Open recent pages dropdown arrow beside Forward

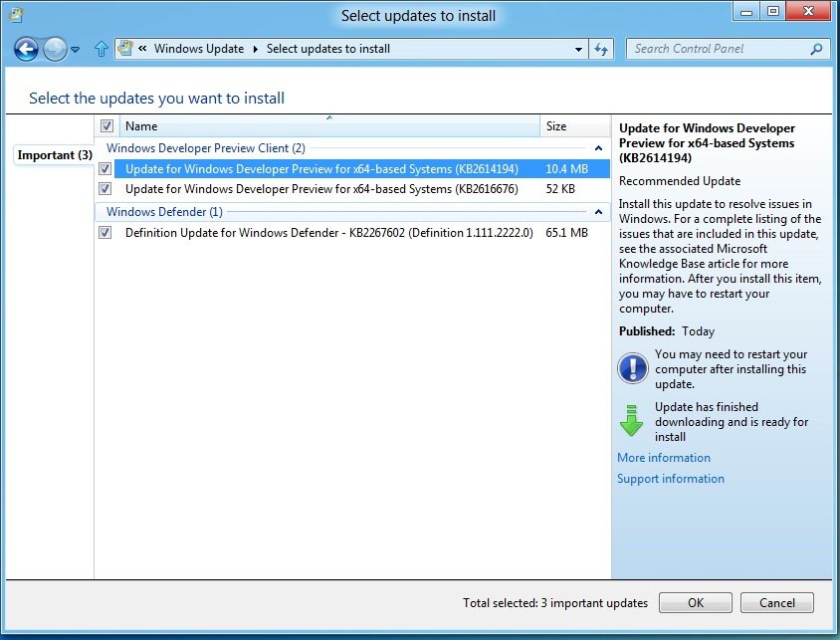click(75, 50)
